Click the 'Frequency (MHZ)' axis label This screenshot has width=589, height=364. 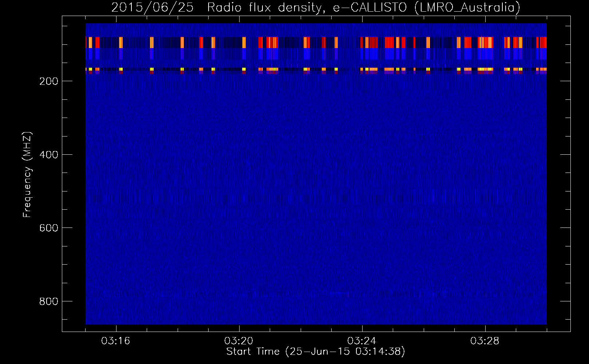tap(27, 175)
